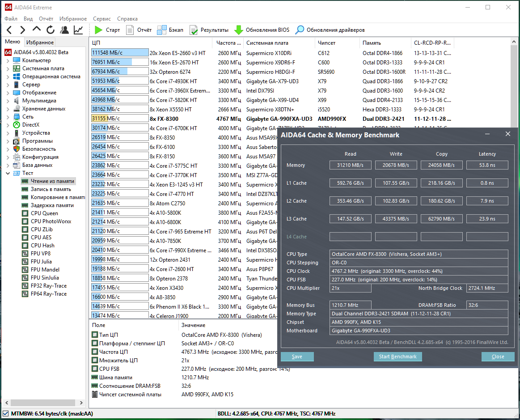The image size is (520, 420).
Task: Expand the Операционная система tree node
Action: (x=8, y=76)
